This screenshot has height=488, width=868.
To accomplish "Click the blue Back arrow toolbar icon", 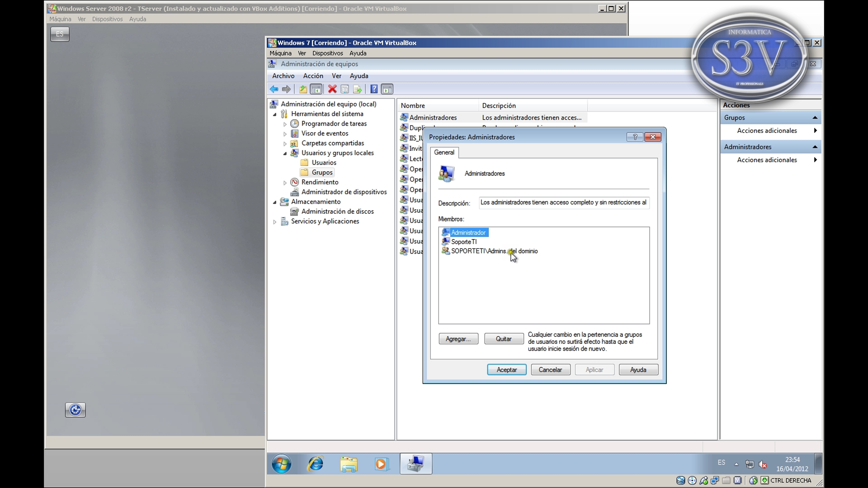I will (274, 89).
